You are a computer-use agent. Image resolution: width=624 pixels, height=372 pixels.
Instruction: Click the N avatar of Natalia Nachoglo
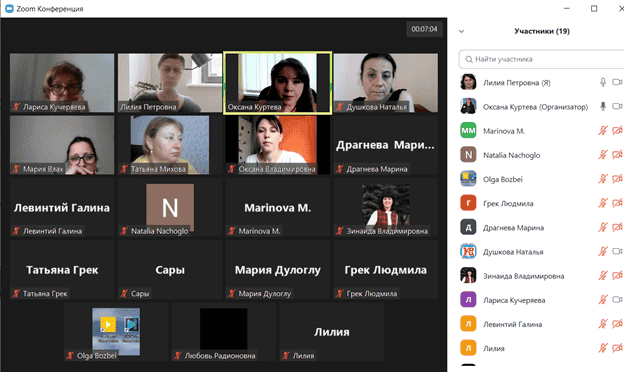point(468,155)
